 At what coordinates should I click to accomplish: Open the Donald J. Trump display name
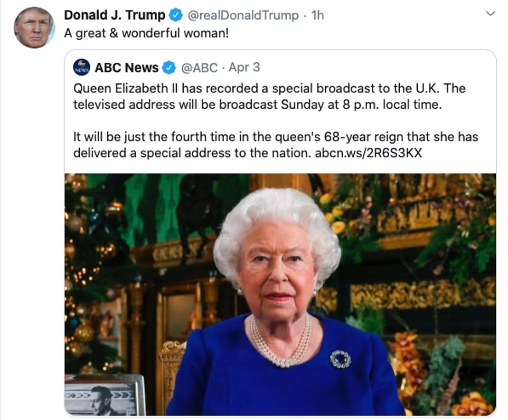click(x=115, y=15)
